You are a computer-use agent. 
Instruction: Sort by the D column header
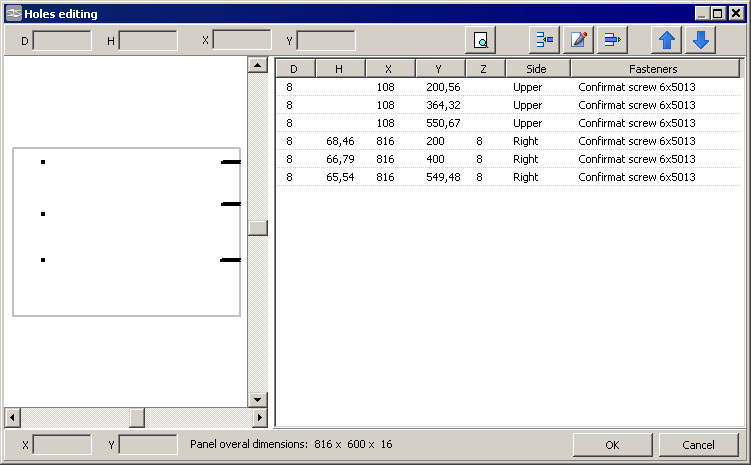point(295,68)
